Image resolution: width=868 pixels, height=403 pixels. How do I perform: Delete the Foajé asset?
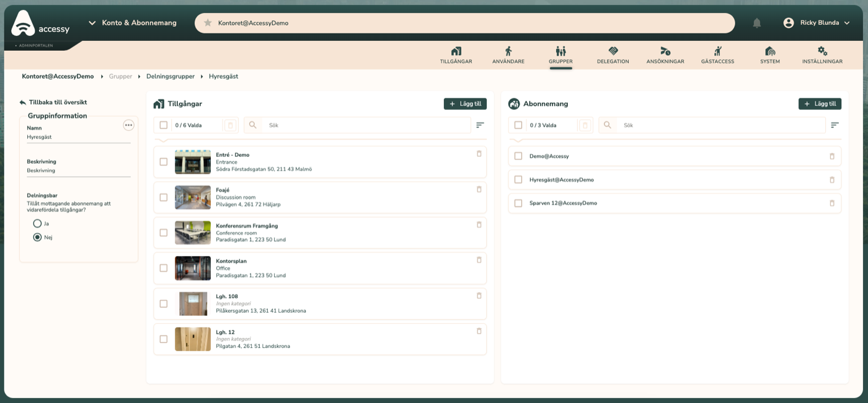[479, 189]
